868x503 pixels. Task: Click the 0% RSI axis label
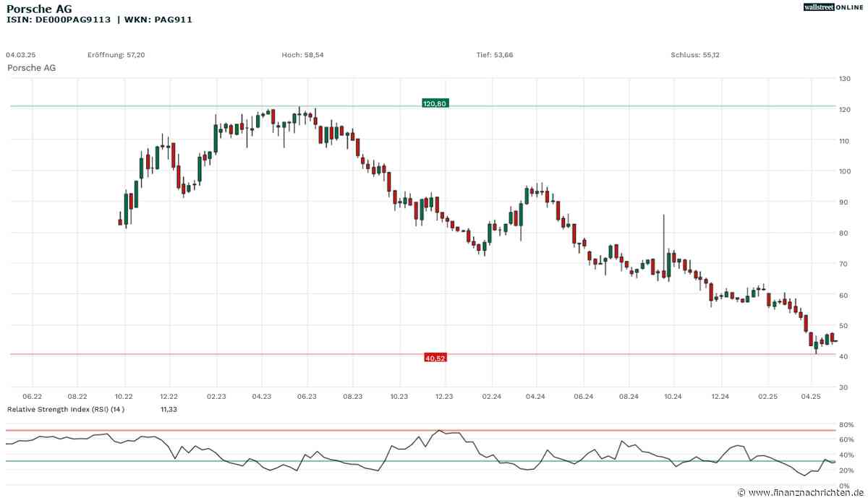[843, 486]
